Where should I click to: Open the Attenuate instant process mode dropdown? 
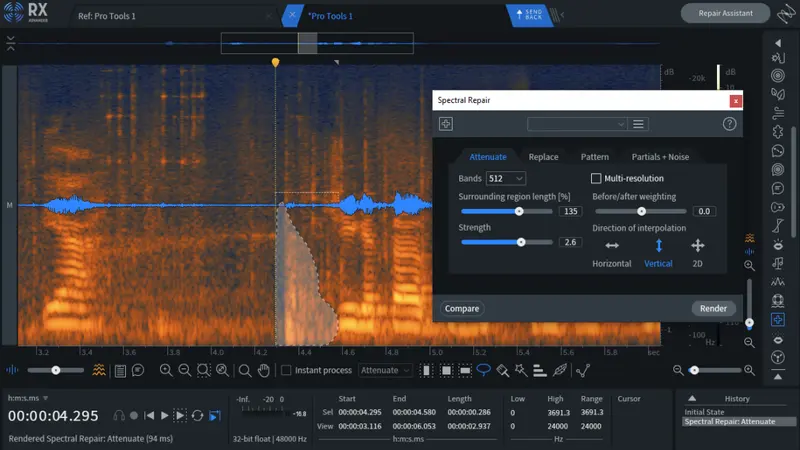point(385,370)
